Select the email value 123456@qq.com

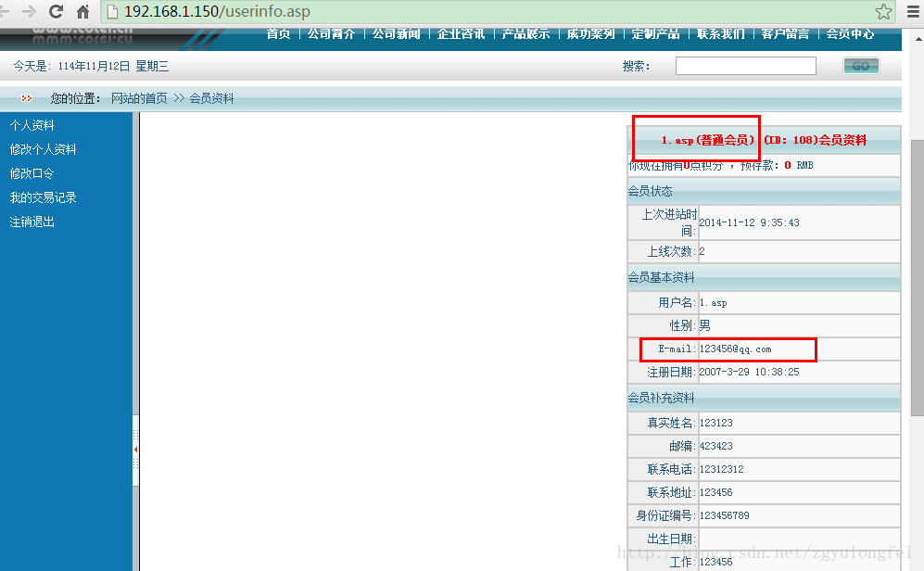[735, 349]
